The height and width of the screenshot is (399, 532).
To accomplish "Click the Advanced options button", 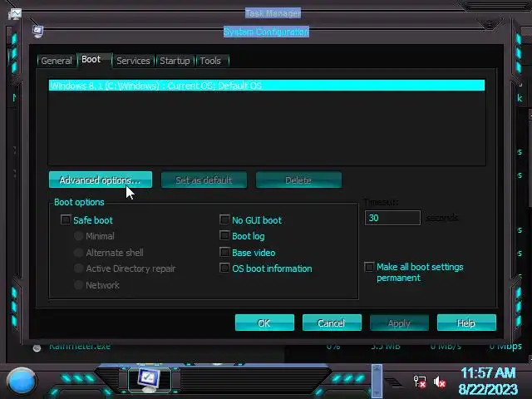I will point(101,180).
